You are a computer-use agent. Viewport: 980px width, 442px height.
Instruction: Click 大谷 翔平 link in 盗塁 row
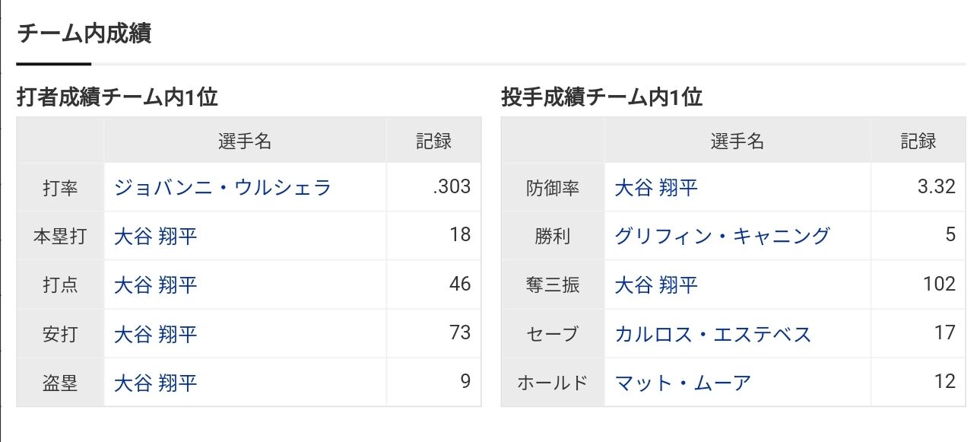[x=156, y=382]
